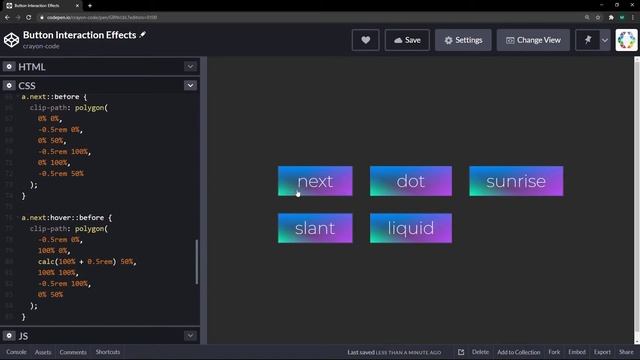This screenshot has height=360, width=640.
Task: Click the open-in-new-window icon in footer
Action: pos(461,352)
